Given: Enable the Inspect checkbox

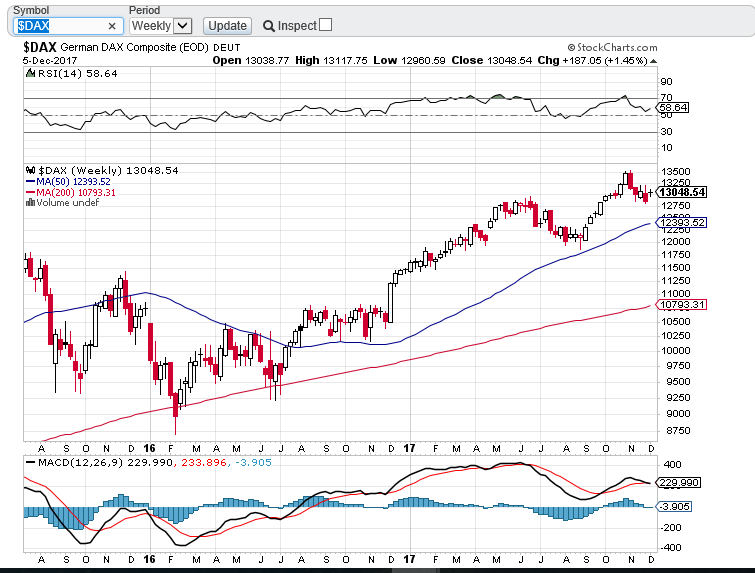Looking at the screenshot, I should [x=325, y=25].
